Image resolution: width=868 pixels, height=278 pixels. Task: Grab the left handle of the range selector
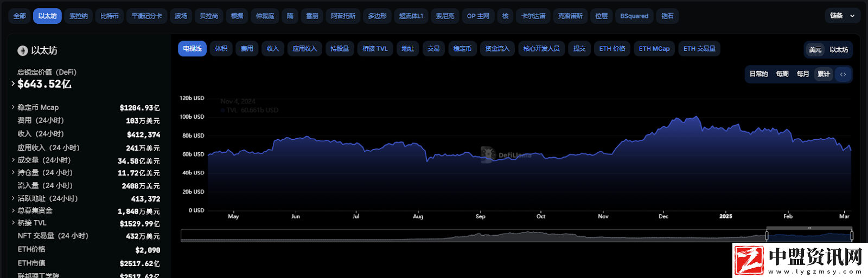[767, 236]
